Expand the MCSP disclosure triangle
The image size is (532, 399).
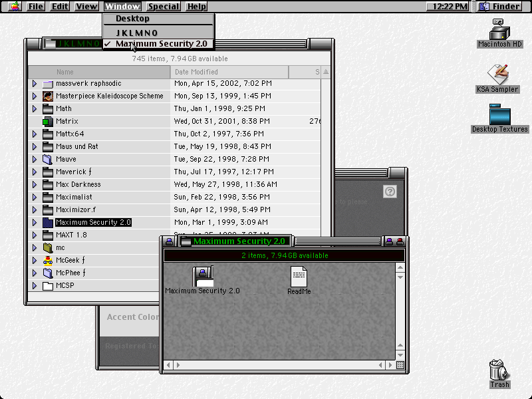click(x=35, y=286)
